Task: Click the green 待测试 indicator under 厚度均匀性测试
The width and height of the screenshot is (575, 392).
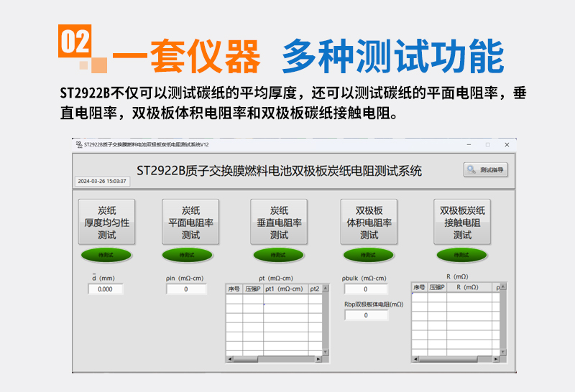Action: 106,255
